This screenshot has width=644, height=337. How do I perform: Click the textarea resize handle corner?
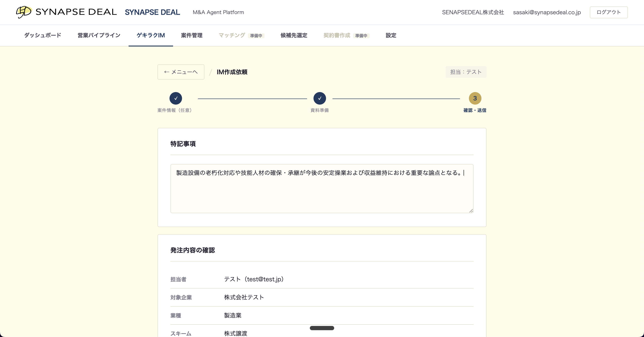coord(471,211)
